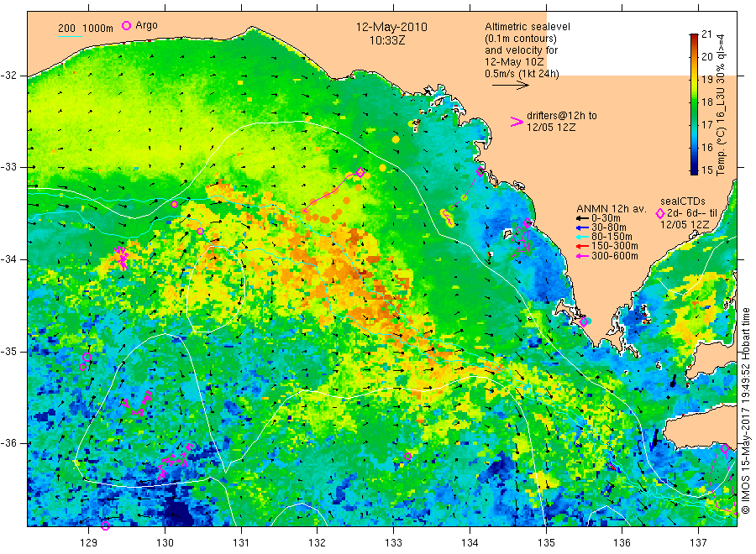Click the red arrow next to 150-300m
This screenshot has height=554, width=756.
(x=583, y=246)
